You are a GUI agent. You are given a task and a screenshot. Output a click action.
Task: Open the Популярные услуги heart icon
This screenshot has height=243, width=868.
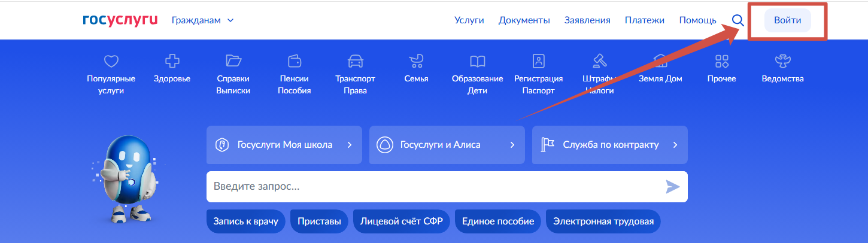[x=111, y=61]
